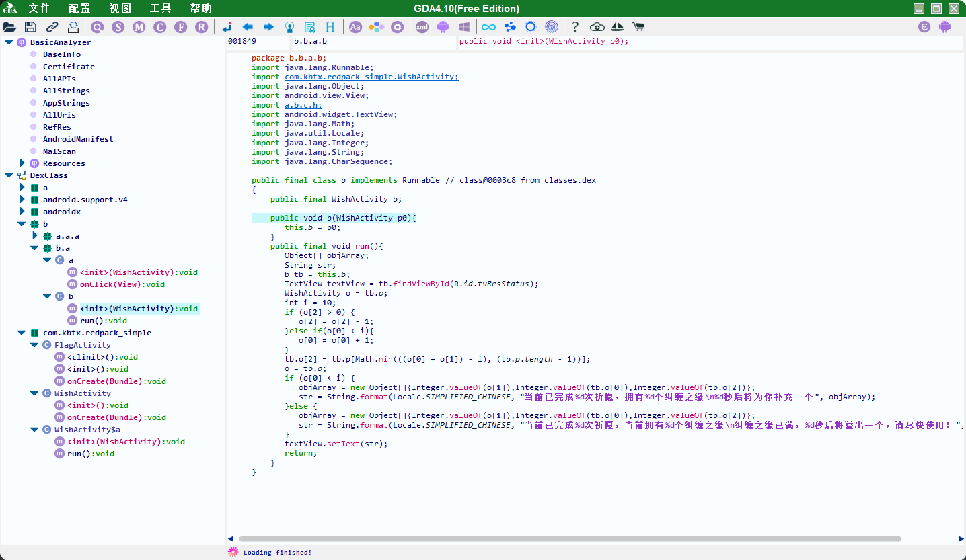The image size is (966, 560).
Task: Click the Android icon beside the xml icon
Action: [443, 27]
